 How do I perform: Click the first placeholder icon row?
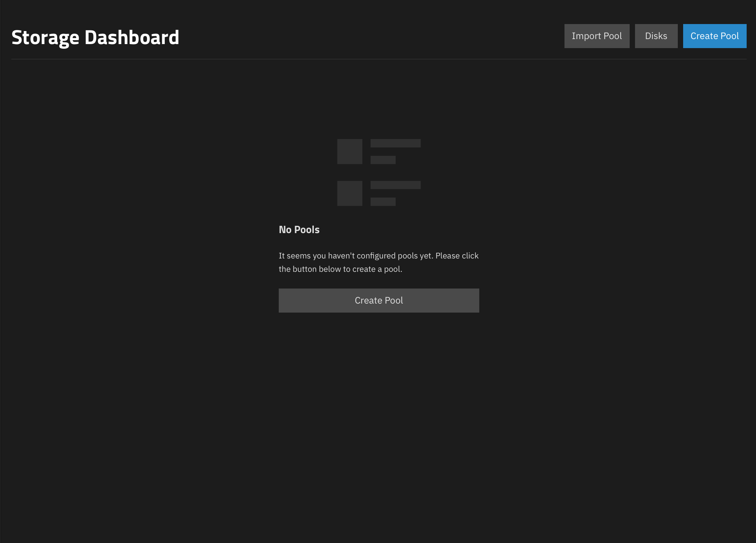click(x=379, y=151)
